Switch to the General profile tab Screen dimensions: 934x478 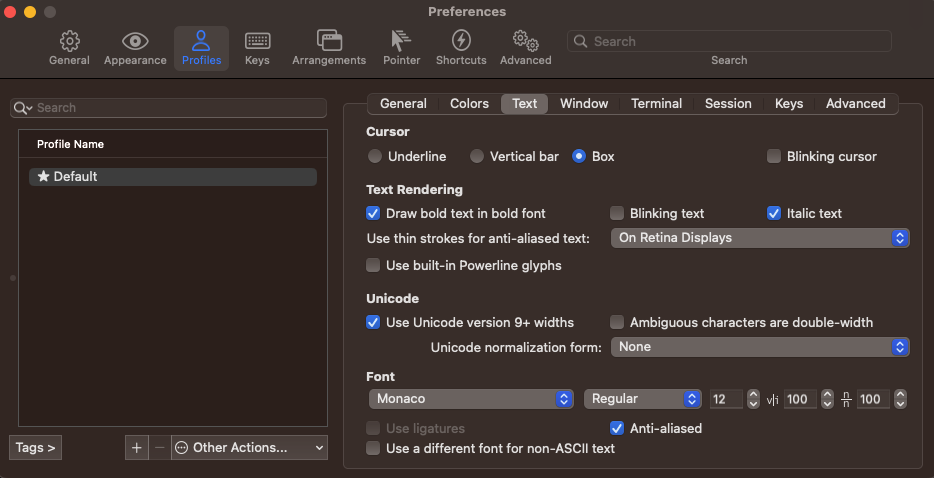[x=403, y=104]
